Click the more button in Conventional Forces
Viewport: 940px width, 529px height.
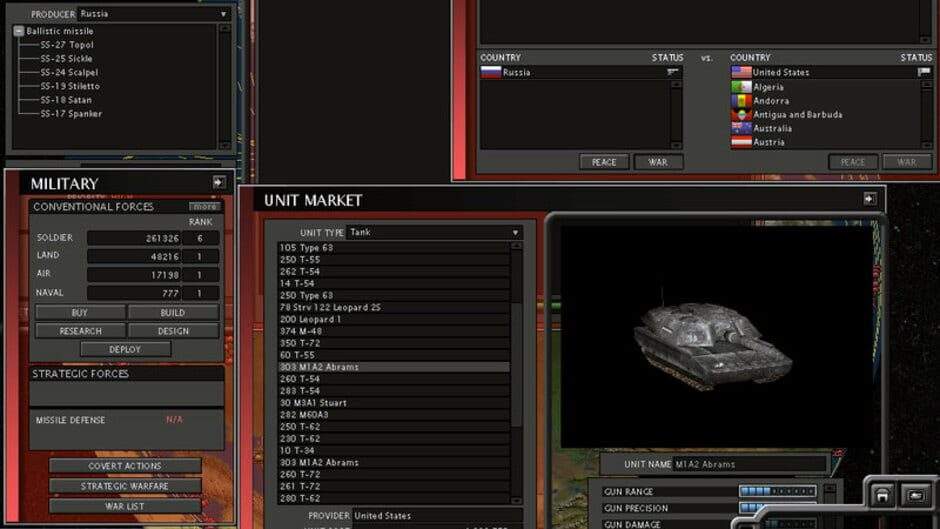205,207
